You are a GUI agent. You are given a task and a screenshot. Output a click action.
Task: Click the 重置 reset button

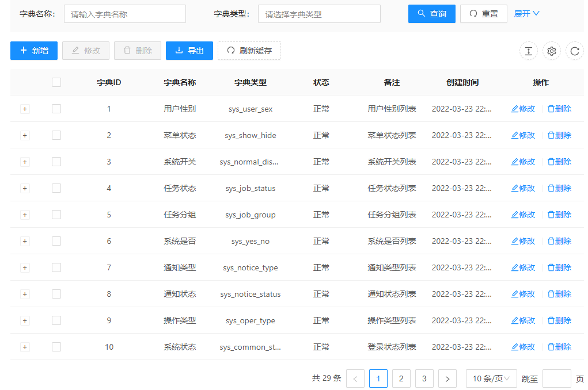pos(483,14)
